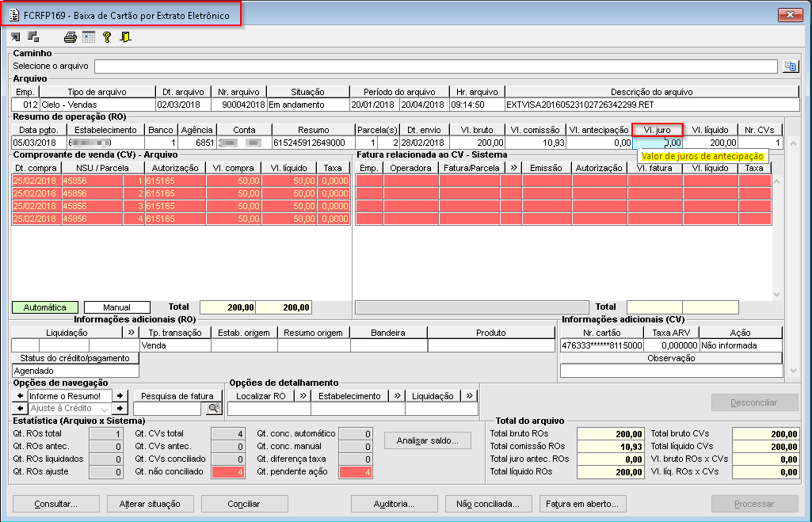Click the green Automática legend box
The height and width of the screenshot is (522, 812).
click(45, 307)
